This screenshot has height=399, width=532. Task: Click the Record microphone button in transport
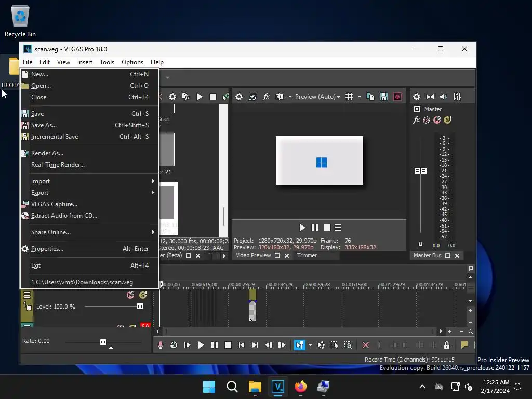(161, 345)
